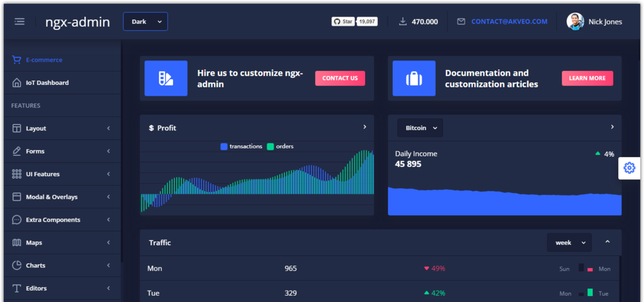Click the green up arrow beside 4%
644x302 pixels.
pyautogui.click(x=597, y=154)
